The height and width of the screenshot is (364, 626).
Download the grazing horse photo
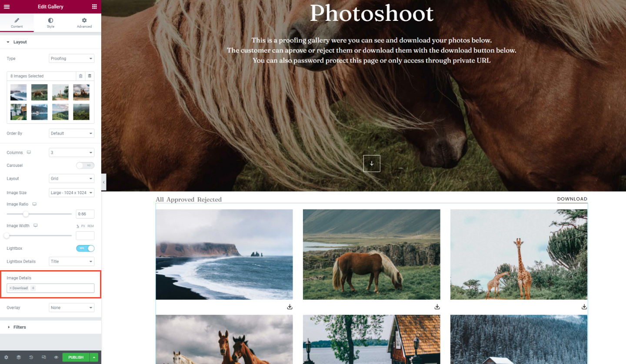pos(437,307)
